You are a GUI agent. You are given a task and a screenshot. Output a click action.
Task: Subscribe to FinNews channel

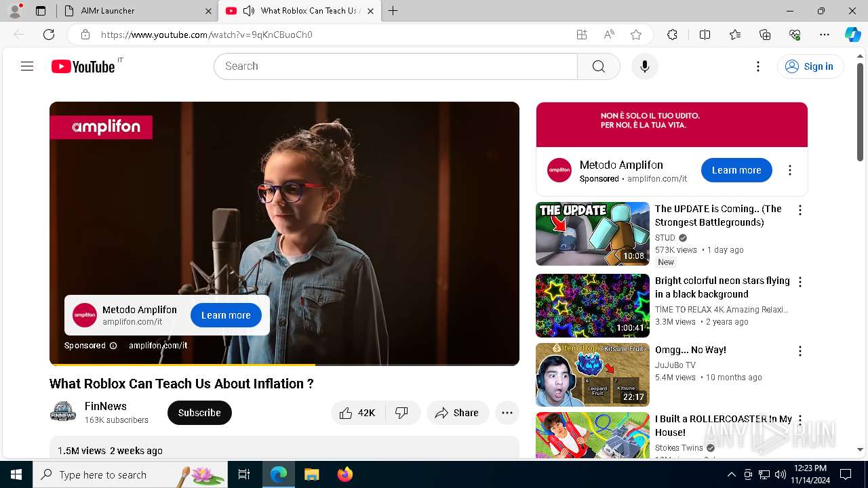click(199, 413)
